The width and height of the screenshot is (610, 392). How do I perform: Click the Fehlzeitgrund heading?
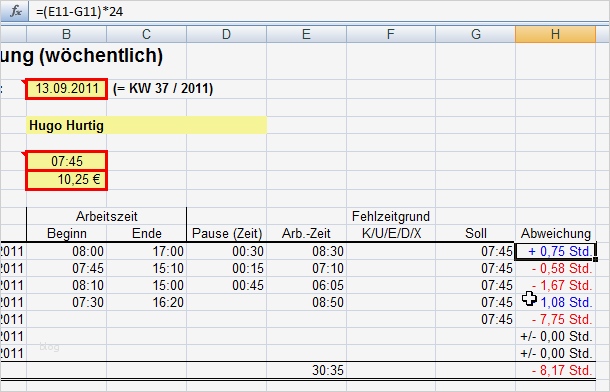point(391,216)
